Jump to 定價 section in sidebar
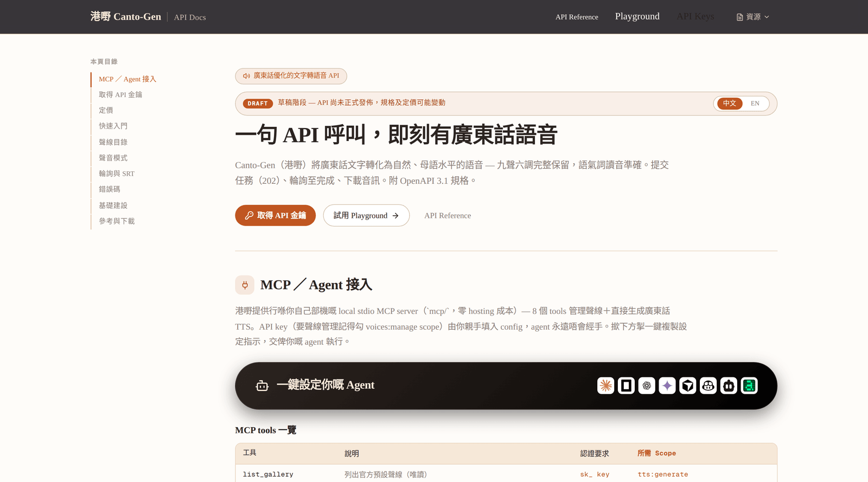 point(106,111)
